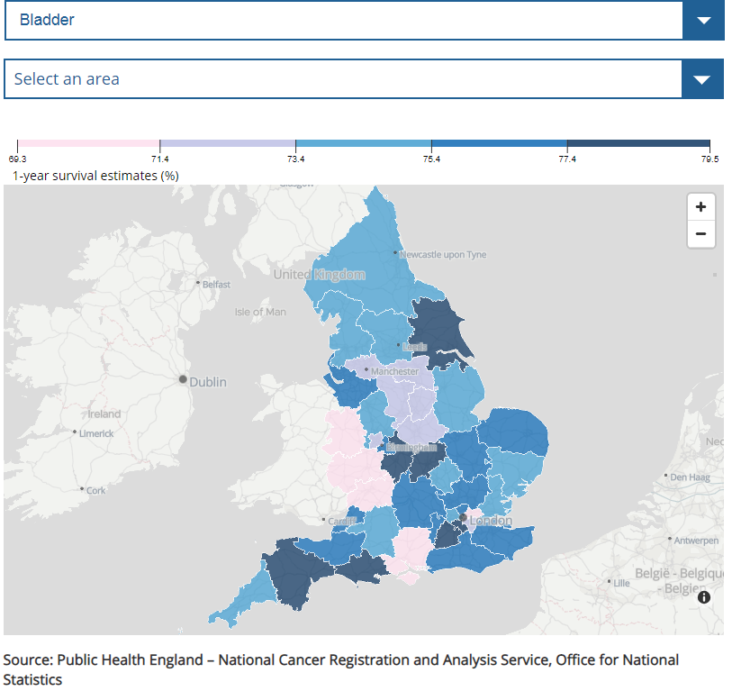Open map attribution info icon

tap(703, 596)
